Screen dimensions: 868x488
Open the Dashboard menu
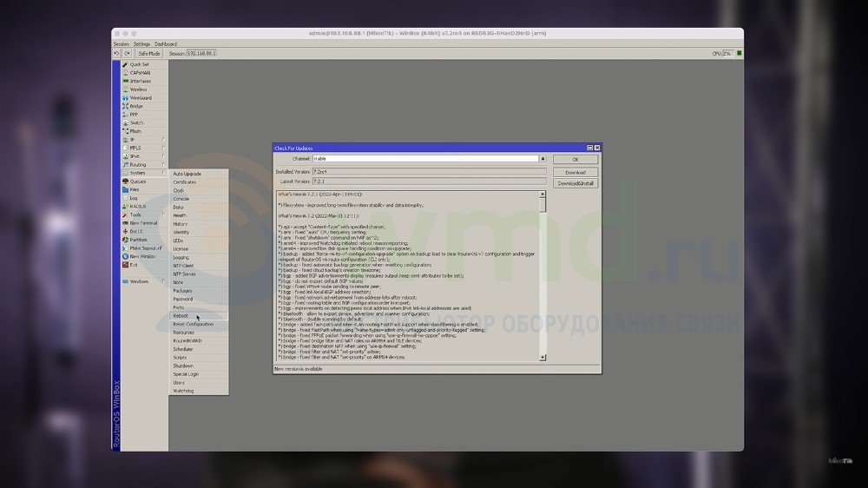click(166, 43)
